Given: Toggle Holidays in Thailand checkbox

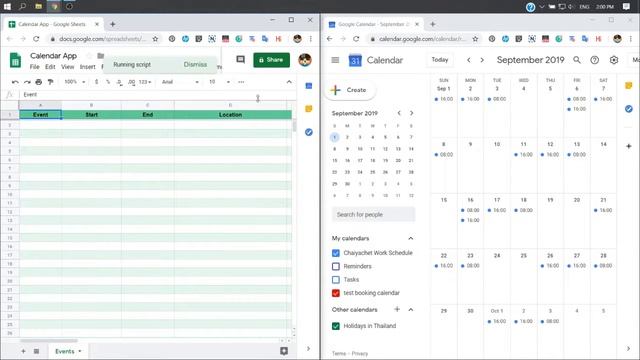Looking at the screenshot, I should (x=336, y=326).
